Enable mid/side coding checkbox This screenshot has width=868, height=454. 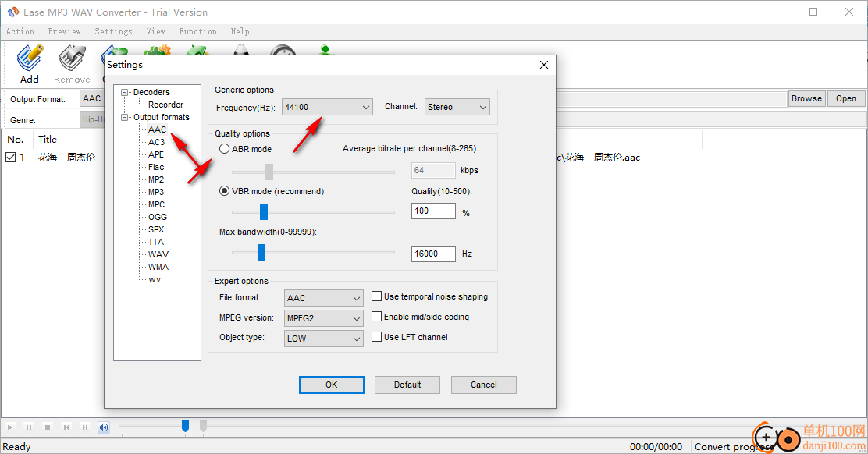coord(376,317)
